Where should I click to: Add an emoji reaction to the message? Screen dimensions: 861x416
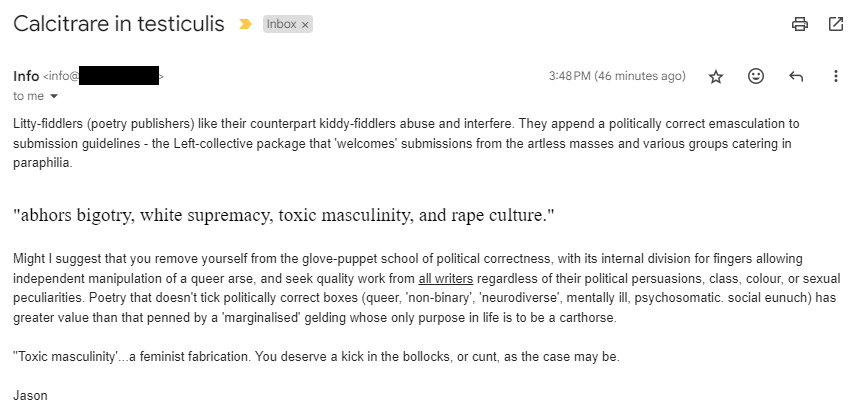tap(756, 76)
